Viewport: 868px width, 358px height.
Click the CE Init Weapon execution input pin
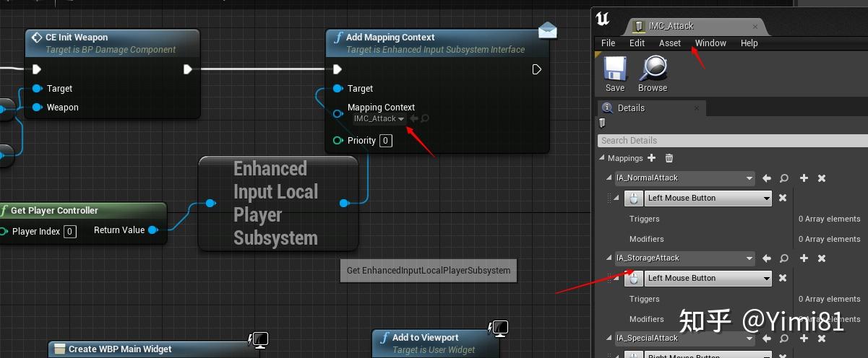pyautogui.click(x=37, y=69)
